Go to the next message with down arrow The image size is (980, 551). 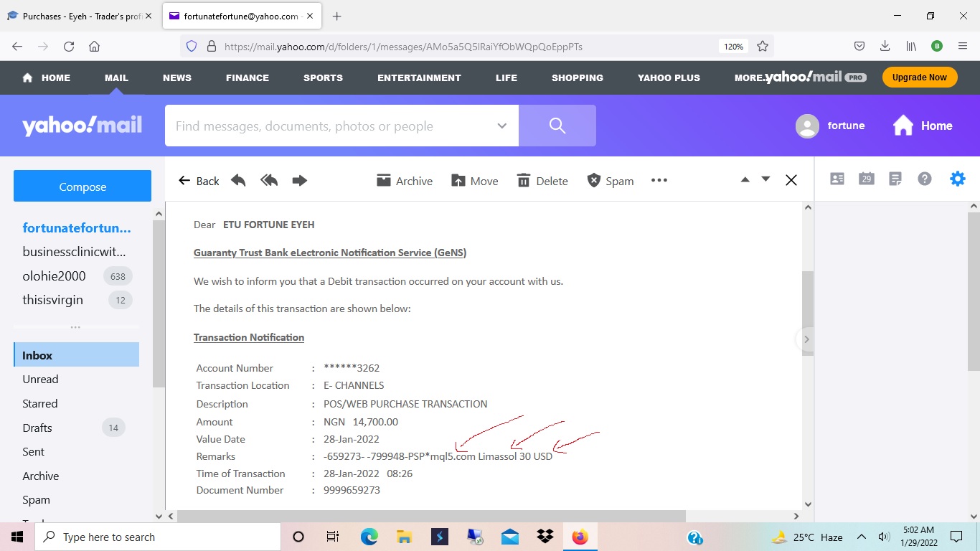[x=765, y=179]
